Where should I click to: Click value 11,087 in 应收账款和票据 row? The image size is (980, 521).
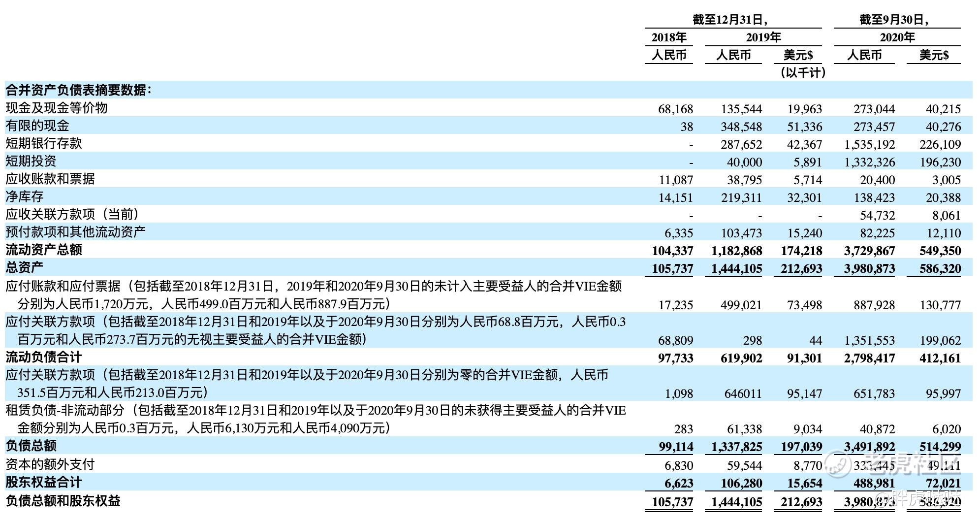(675, 180)
